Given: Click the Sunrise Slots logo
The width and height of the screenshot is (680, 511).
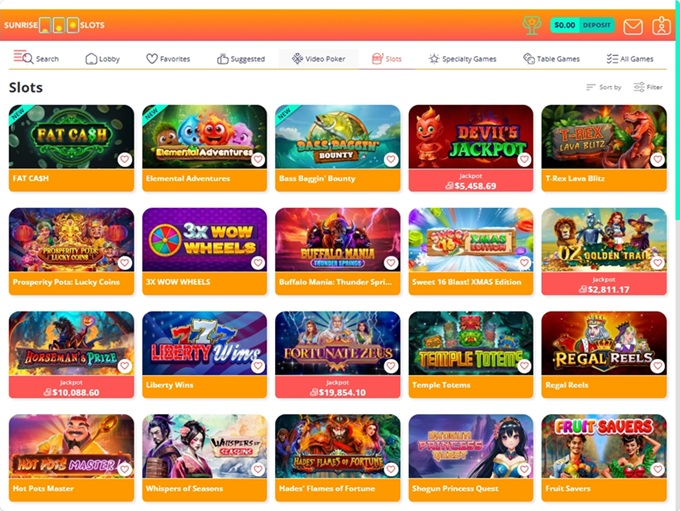Looking at the screenshot, I should [x=54, y=25].
